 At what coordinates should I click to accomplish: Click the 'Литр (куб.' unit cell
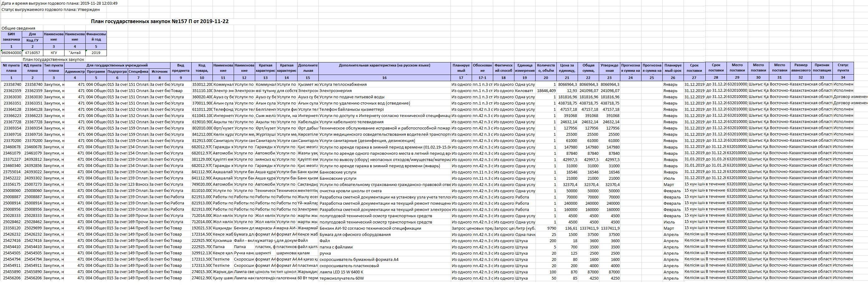point(525,228)
